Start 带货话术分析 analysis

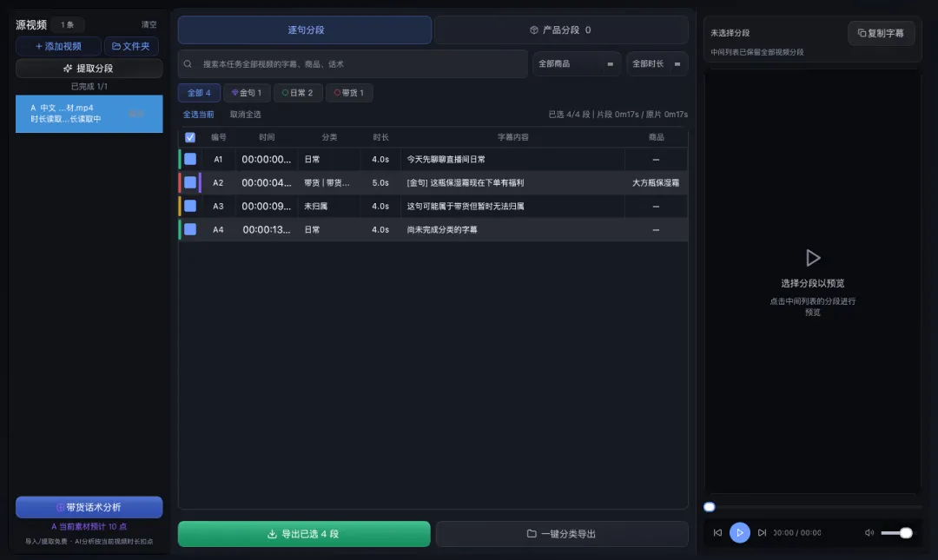pyautogui.click(x=89, y=507)
